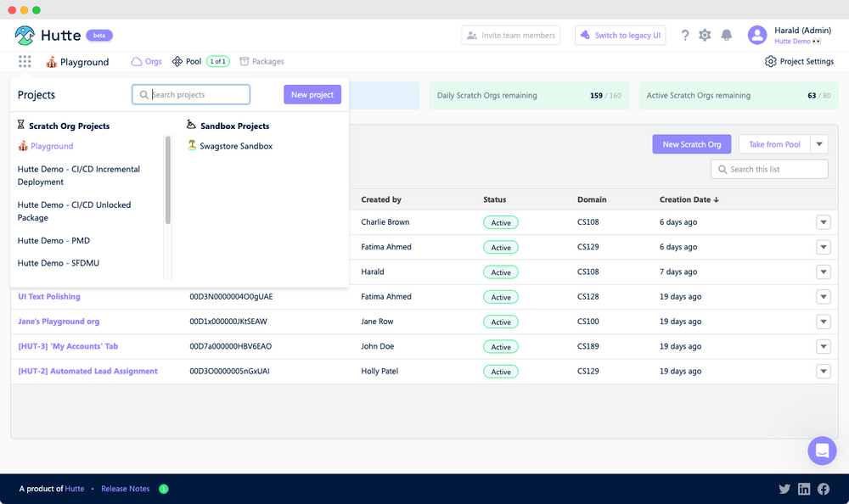Select Hutte Demo - SFDMU project
The height and width of the screenshot is (504, 849).
click(59, 263)
